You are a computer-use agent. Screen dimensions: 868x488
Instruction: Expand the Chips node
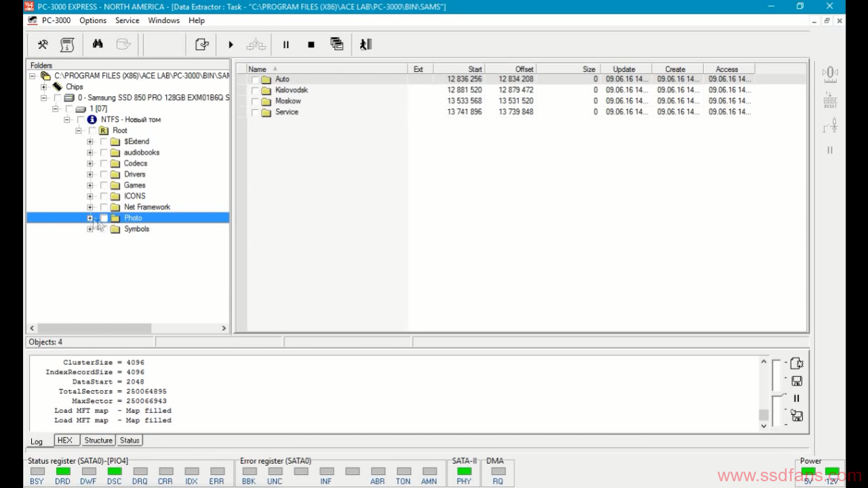[43, 87]
